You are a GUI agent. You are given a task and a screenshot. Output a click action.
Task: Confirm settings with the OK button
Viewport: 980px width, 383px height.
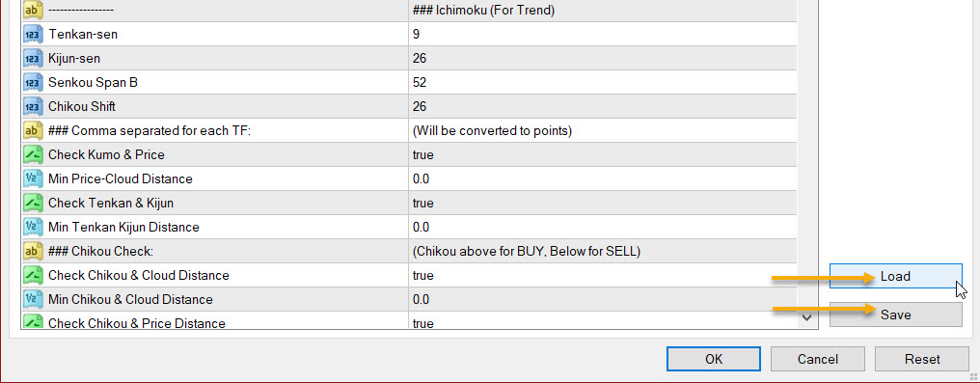pos(714,359)
